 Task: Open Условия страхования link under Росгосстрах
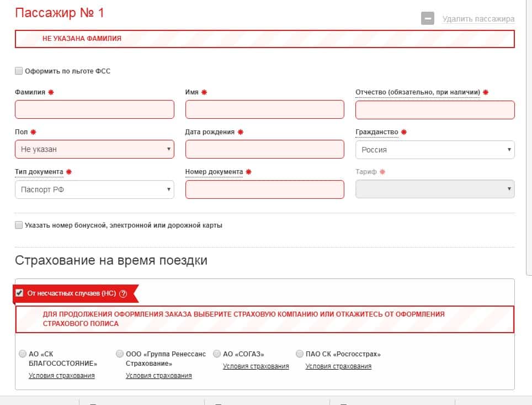[338, 366]
